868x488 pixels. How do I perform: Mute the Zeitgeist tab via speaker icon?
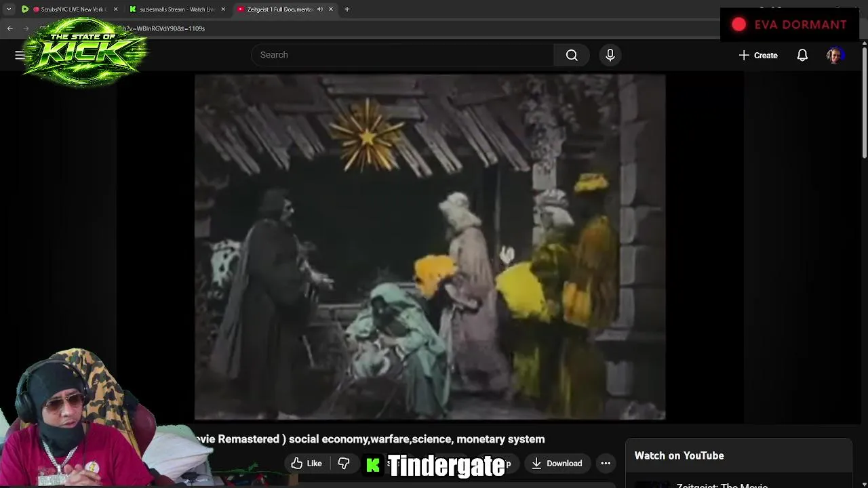320,9
